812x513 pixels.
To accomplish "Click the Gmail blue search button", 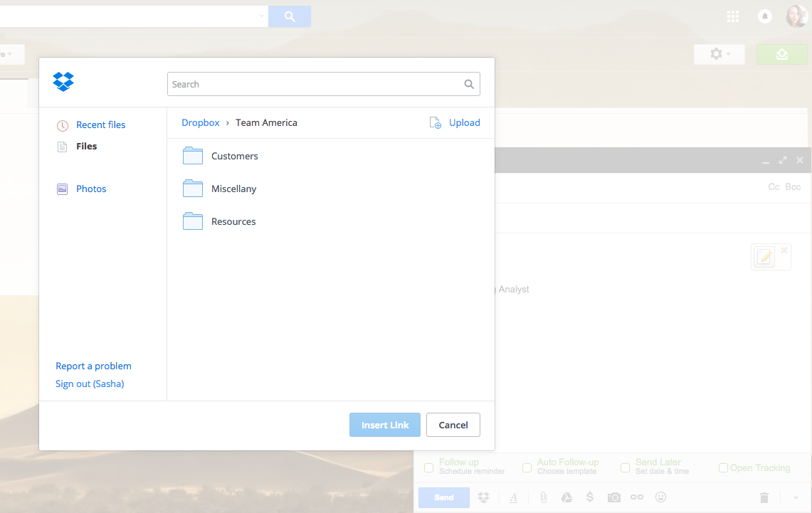I will point(290,16).
